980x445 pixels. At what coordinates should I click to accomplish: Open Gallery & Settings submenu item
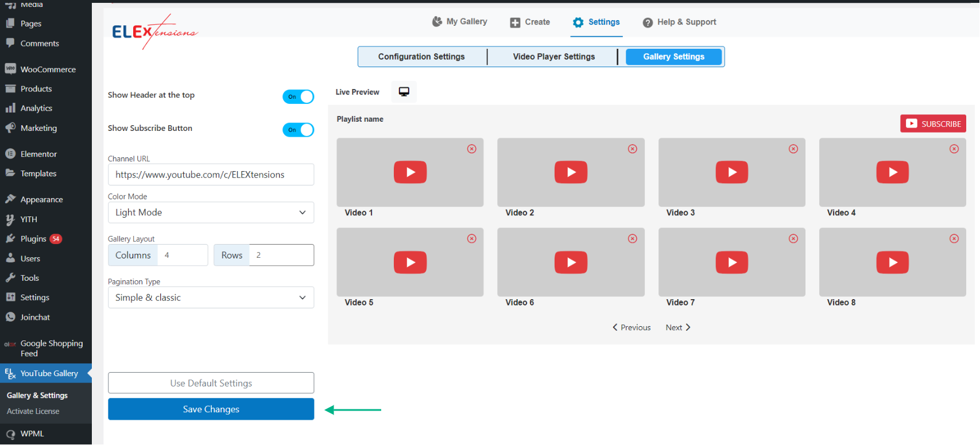tap(37, 396)
